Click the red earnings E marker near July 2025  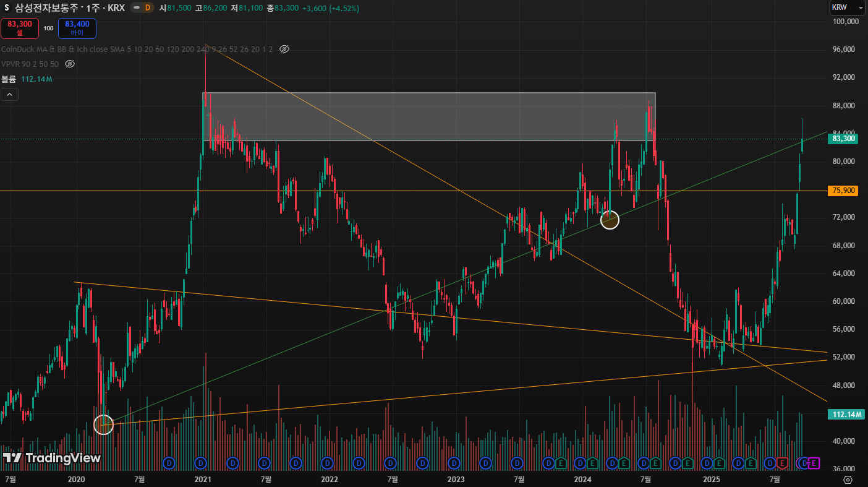coord(782,463)
